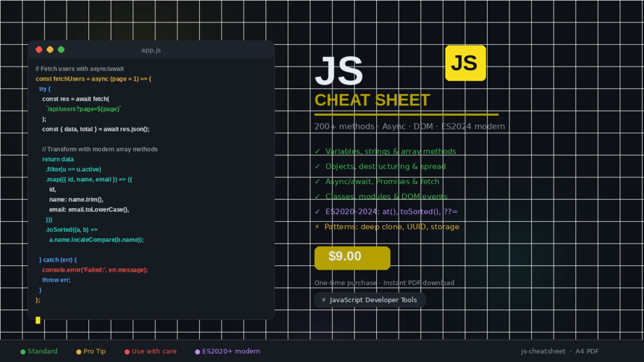Click the ES2020–2024: at(), toSorted() line
The image size is (644, 362).
point(392,212)
